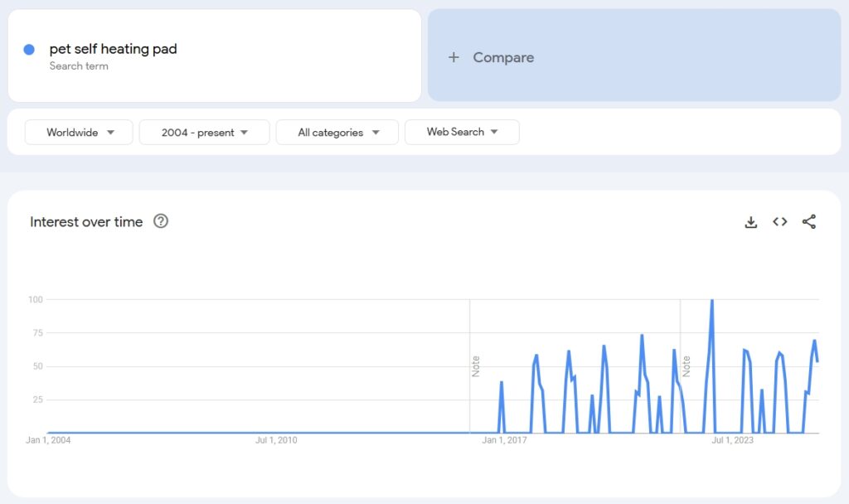Click the 'Search term' subtitle text

tap(79, 66)
